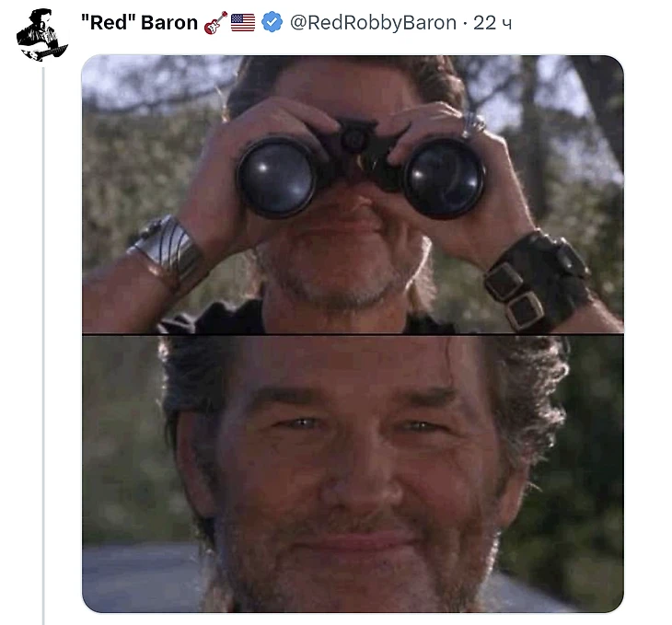Open the binoculars panel of the image
This screenshot has width=672, height=625.
click(x=353, y=193)
